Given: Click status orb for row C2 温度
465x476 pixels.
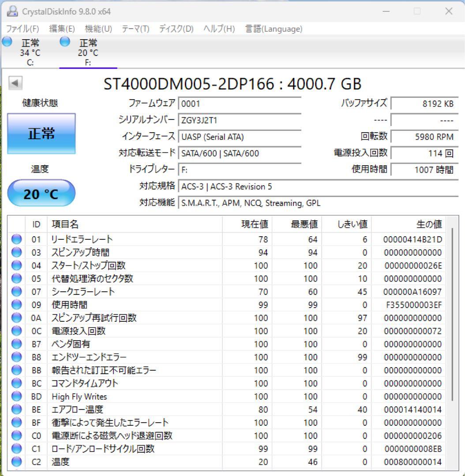Looking at the screenshot, I should click(x=17, y=462).
